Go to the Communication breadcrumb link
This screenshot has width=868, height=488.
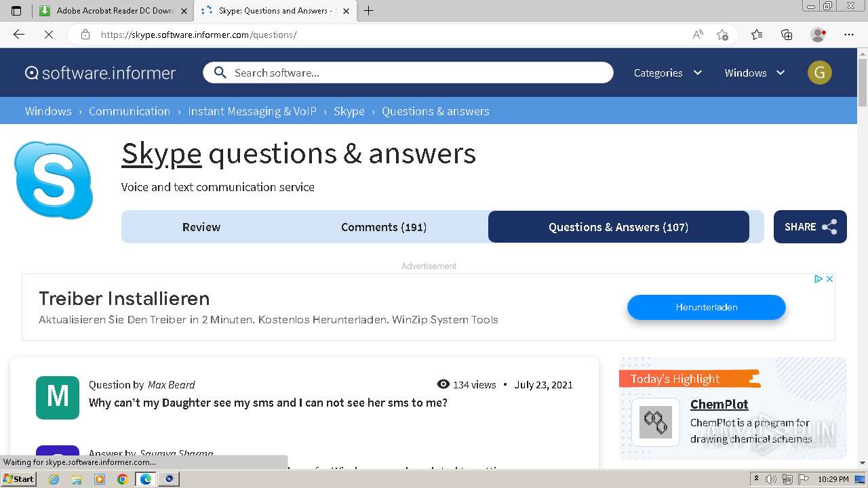click(130, 111)
